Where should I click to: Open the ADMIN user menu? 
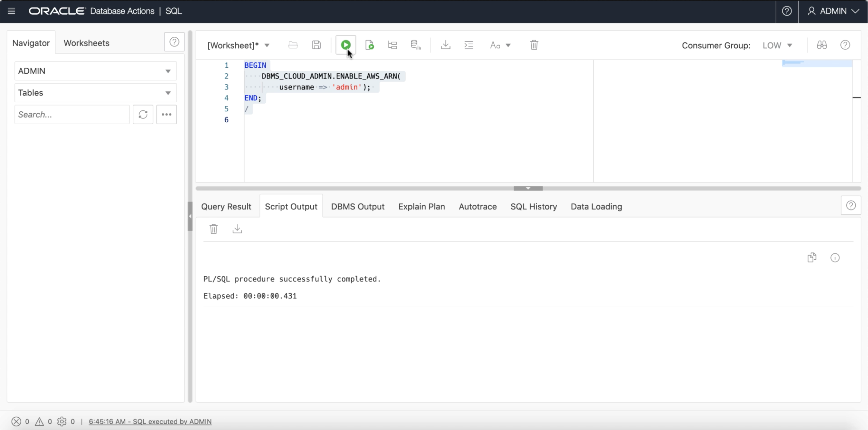coord(833,11)
